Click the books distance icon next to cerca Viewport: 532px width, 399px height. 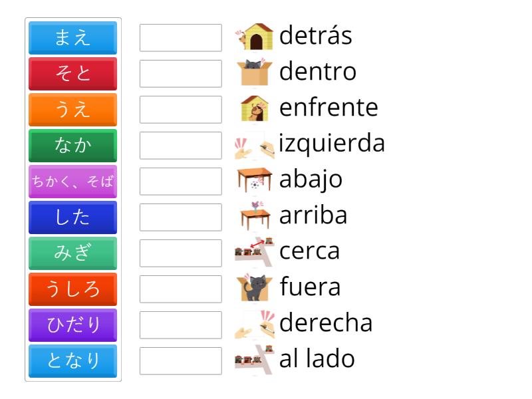click(258, 251)
